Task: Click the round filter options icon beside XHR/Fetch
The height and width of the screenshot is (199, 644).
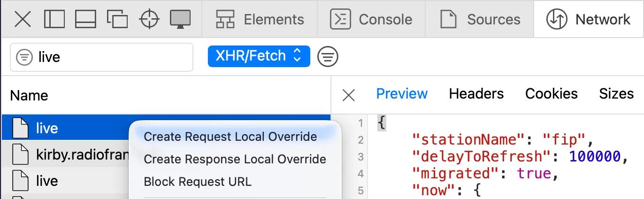Action: 328,57
